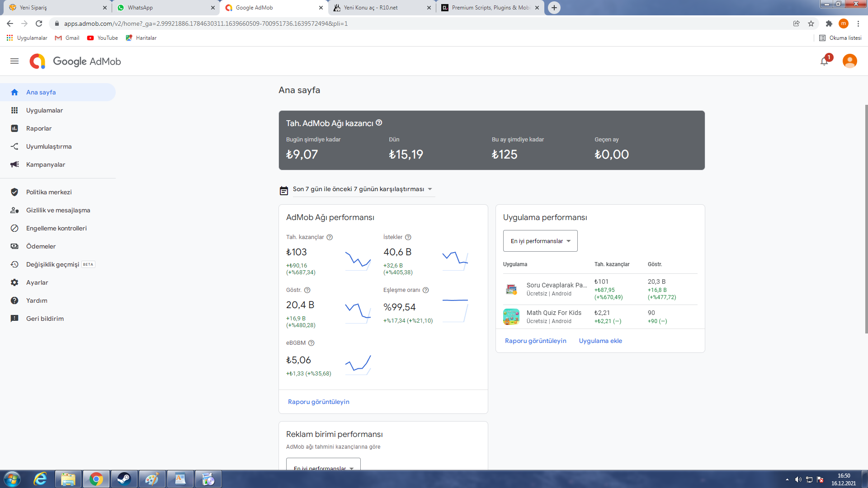Switch to the Premium Scripts, Plugins tab
This screenshot has height=488, width=868.
point(491,8)
